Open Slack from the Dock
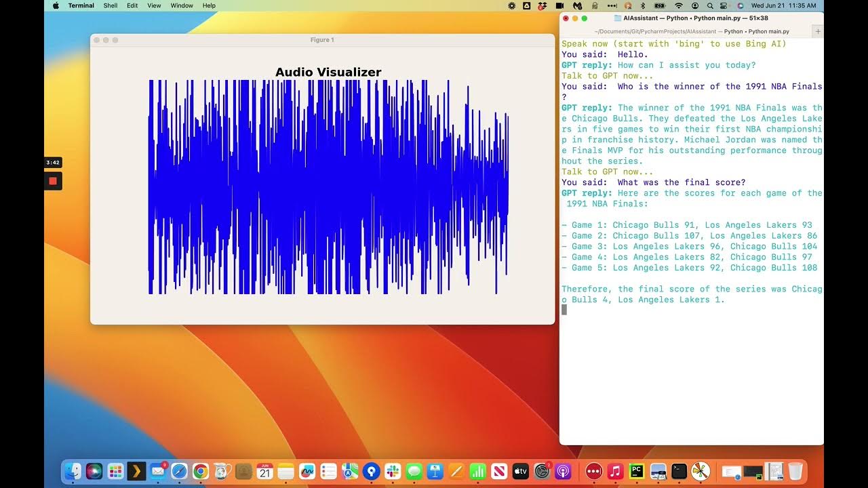 tap(393, 471)
